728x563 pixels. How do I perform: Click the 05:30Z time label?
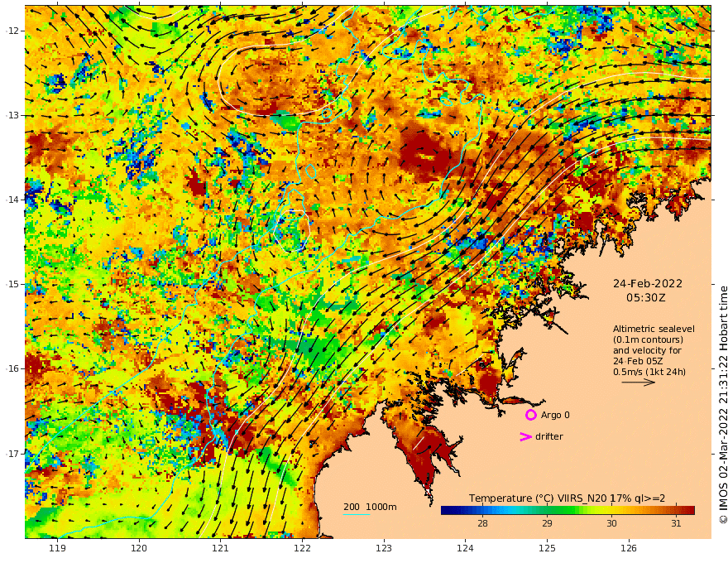pos(646,298)
